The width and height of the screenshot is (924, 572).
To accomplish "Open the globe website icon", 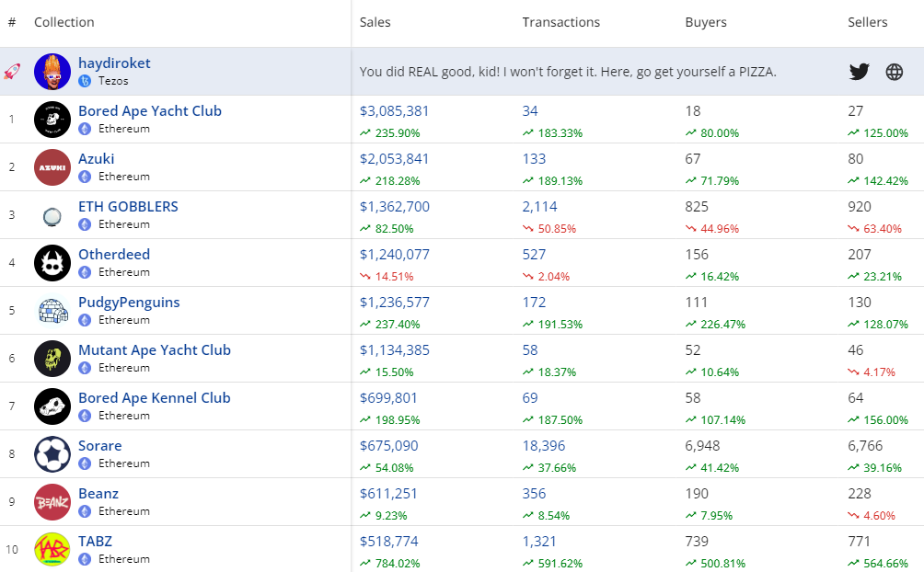I will point(894,72).
